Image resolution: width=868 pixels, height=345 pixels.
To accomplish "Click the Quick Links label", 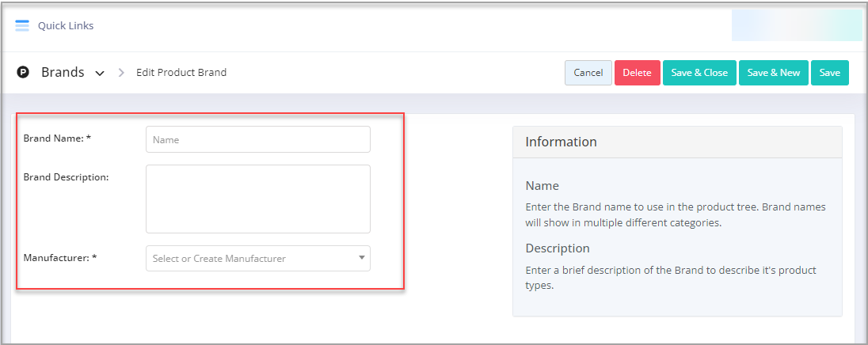I will tap(66, 25).
